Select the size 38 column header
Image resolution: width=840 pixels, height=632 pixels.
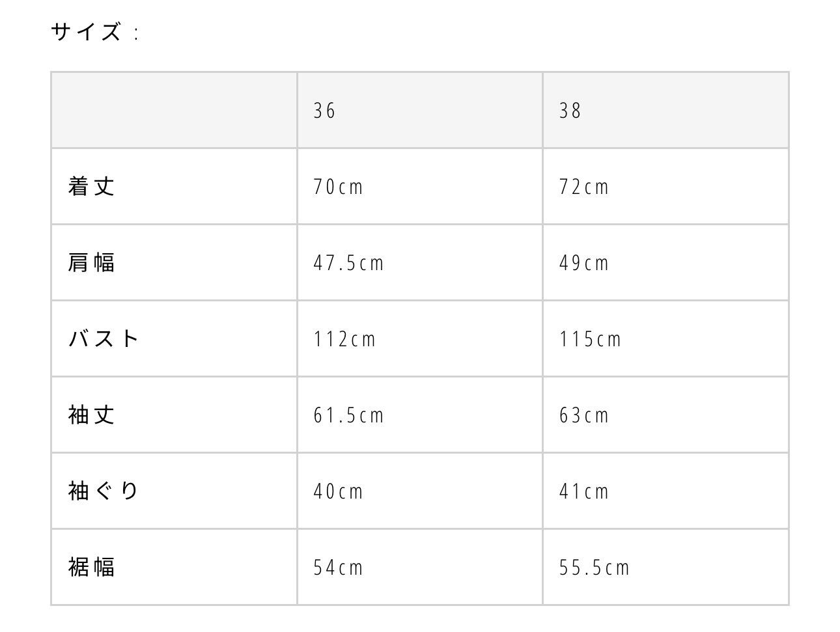point(570,111)
